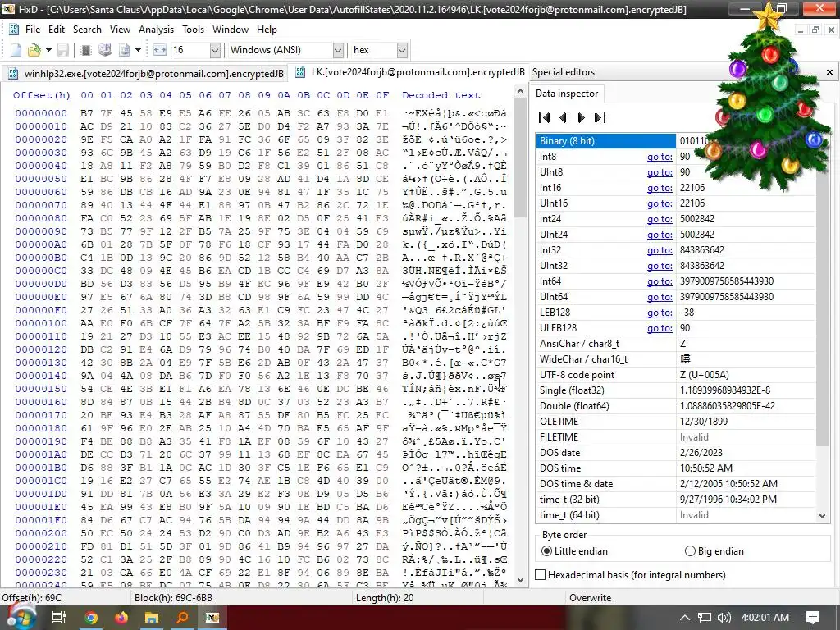Image resolution: width=840 pixels, height=630 pixels.
Task: Open the File menu
Action: point(33,30)
